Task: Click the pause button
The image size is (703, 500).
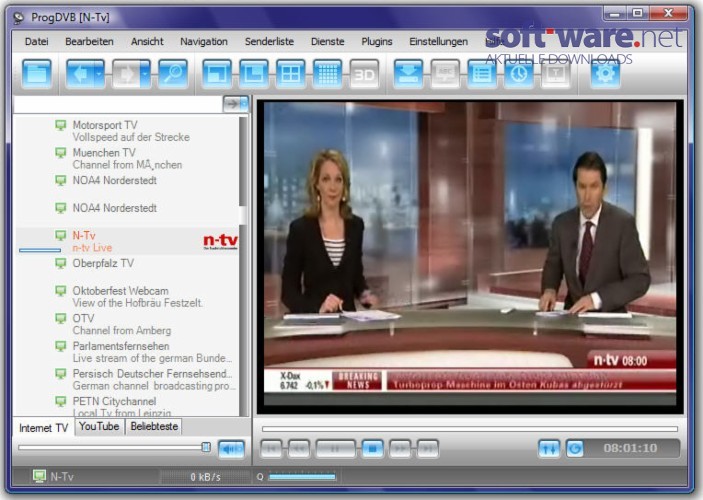Action: click(x=335, y=448)
